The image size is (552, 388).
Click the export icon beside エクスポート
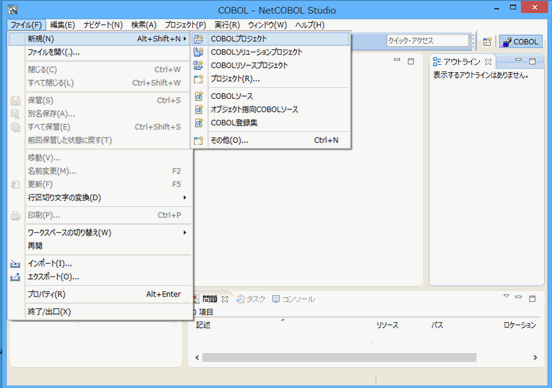[15, 277]
